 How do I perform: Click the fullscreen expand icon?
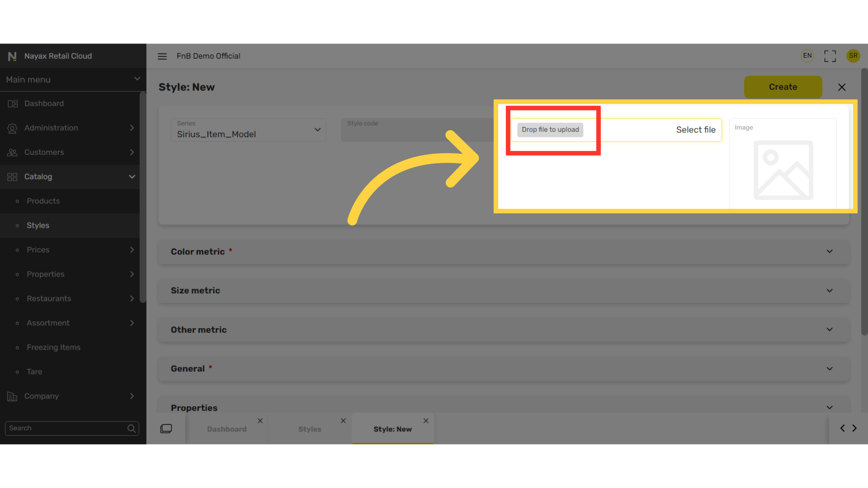(x=830, y=56)
